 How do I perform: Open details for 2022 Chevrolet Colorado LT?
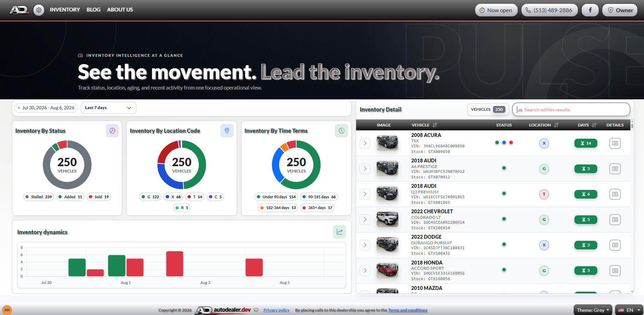pos(615,220)
